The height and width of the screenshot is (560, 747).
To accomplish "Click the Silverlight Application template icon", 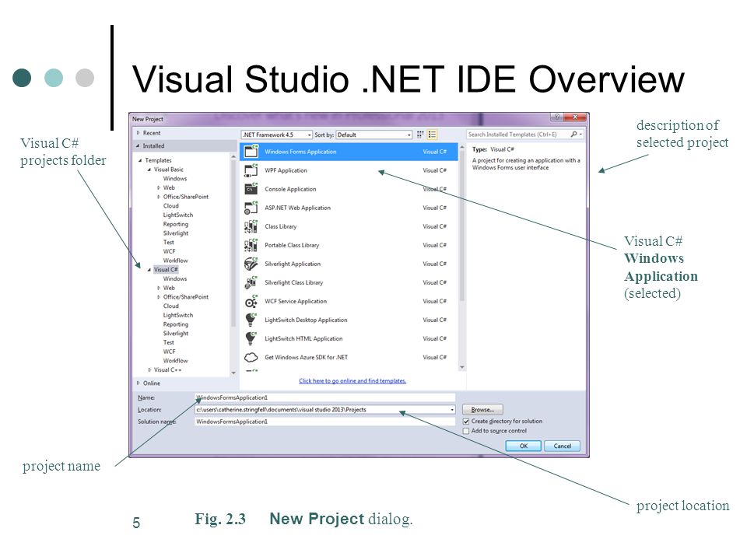I will pyautogui.click(x=251, y=264).
